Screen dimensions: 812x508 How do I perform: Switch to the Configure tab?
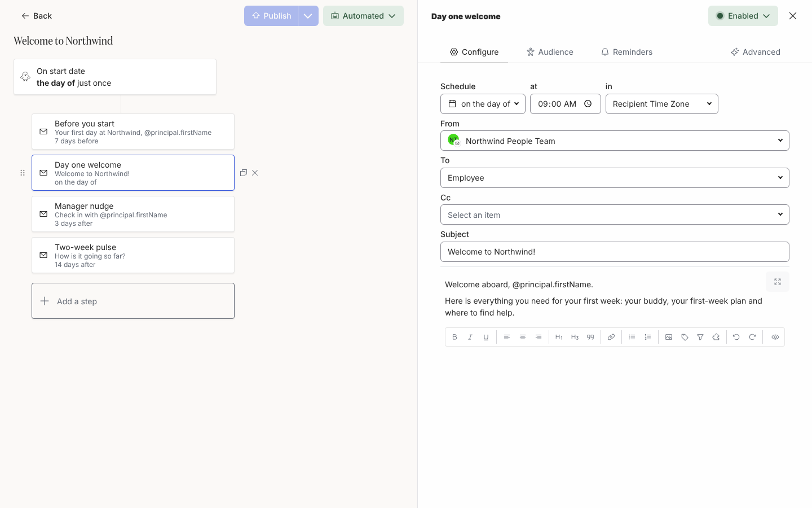[474, 52]
